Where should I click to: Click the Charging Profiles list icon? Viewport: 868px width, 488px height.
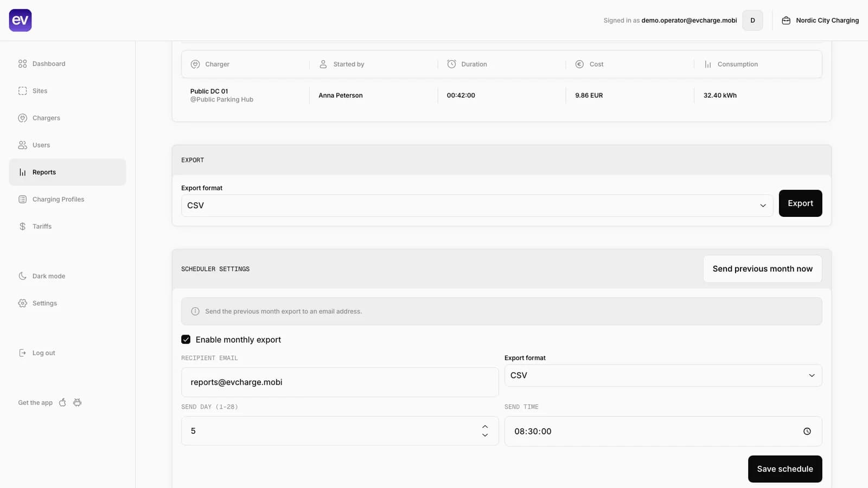coord(22,199)
